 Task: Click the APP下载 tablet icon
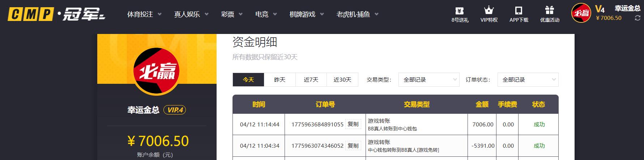[519, 11]
